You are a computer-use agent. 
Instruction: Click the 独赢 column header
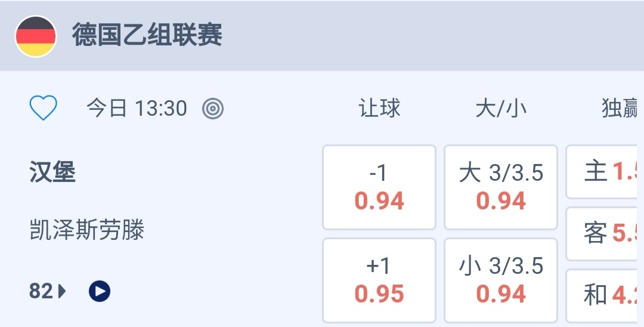620,109
